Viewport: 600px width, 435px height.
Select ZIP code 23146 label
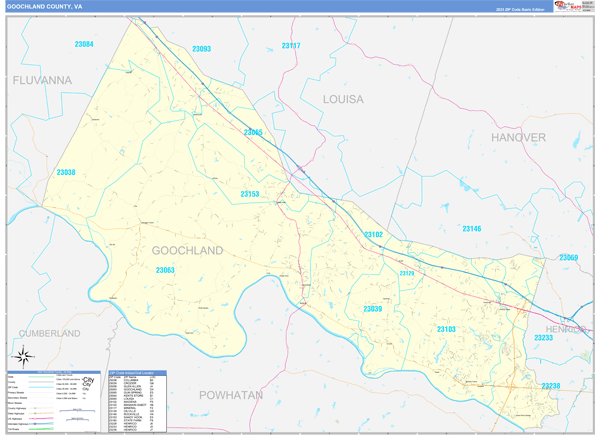click(x=472, y=229)
